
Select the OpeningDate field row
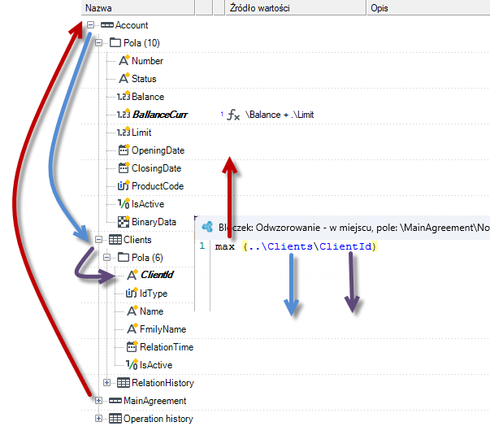(158, 150)
